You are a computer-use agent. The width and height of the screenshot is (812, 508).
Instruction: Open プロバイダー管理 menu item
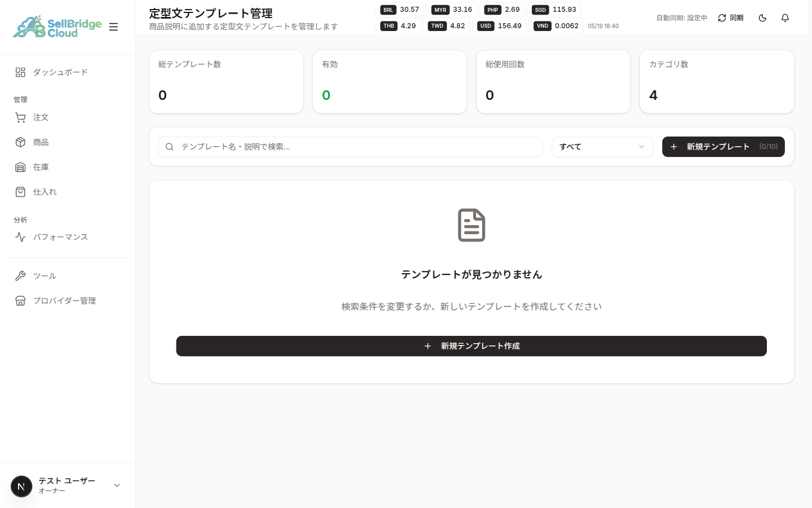click(68, 301)
